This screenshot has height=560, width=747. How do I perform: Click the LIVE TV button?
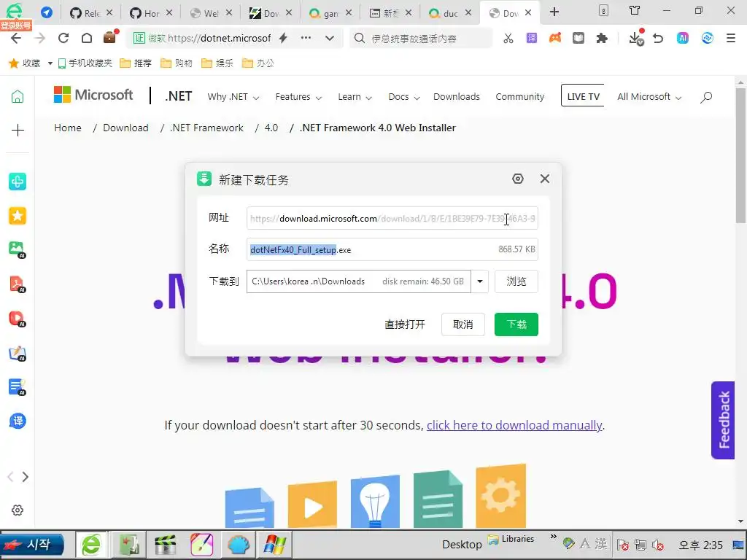pos(583,97)
